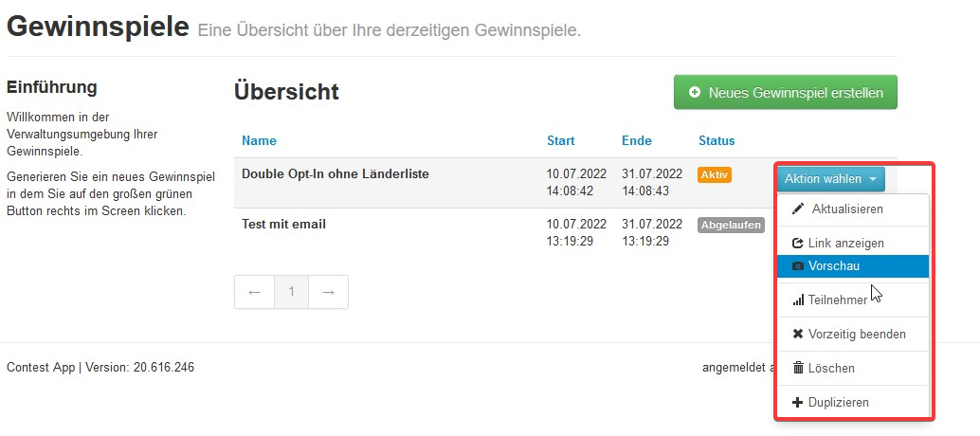The image size is (980, 436).
Task: Choose Teilnehmer in the action menu
Action: coord(837,300)
